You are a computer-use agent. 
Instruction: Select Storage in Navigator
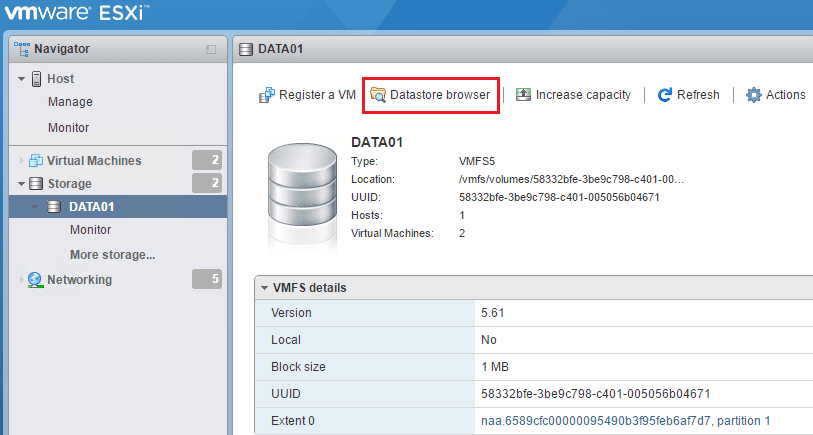click(69, 184)
